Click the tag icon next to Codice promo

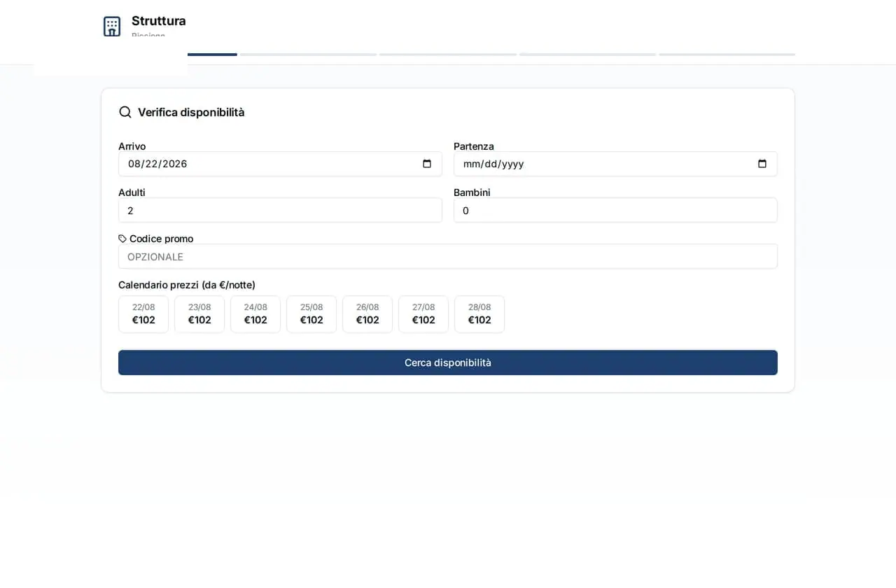(122, 239)
